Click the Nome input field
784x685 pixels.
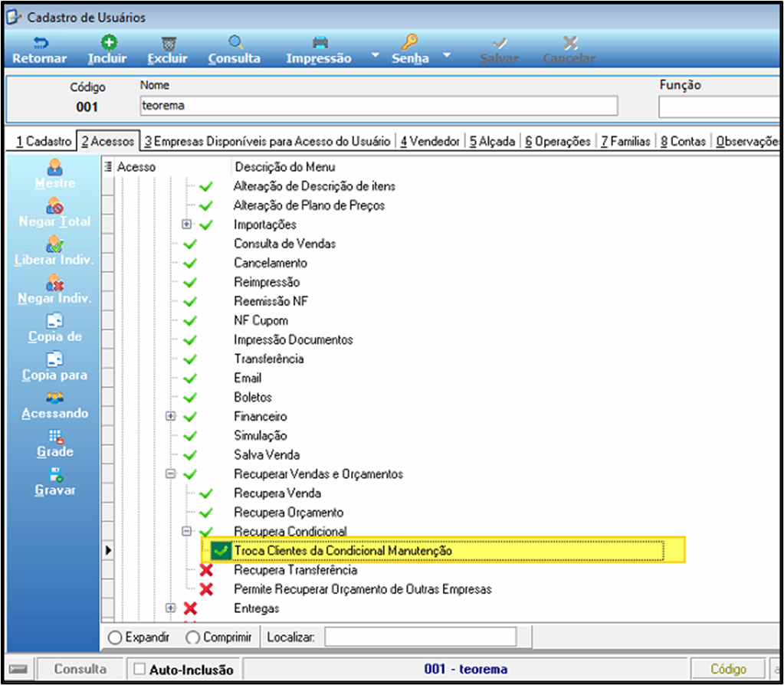coord(379,106)
